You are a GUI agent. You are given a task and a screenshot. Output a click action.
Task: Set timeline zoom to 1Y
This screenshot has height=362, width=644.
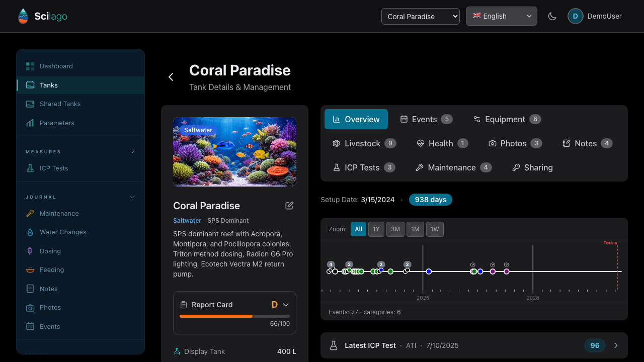click(376, 229)
